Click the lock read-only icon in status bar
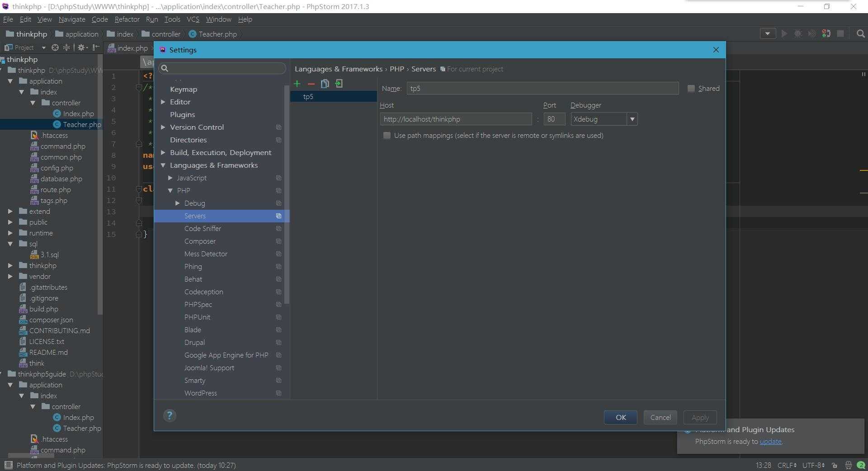This screenshot has height=471, width=868. tap(835, 465)
